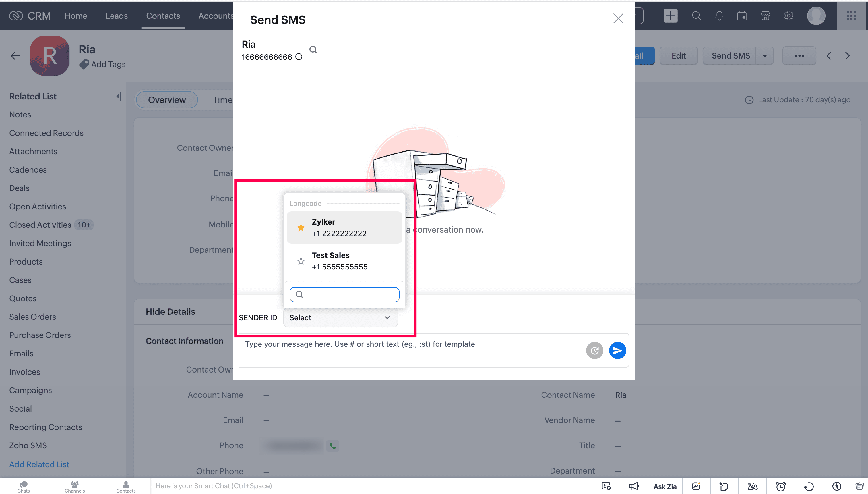The height and width of the screenshot is (494, 868).
Task: Click the green phone call icon
Action: pyautogui.click(x=333, y=446)
